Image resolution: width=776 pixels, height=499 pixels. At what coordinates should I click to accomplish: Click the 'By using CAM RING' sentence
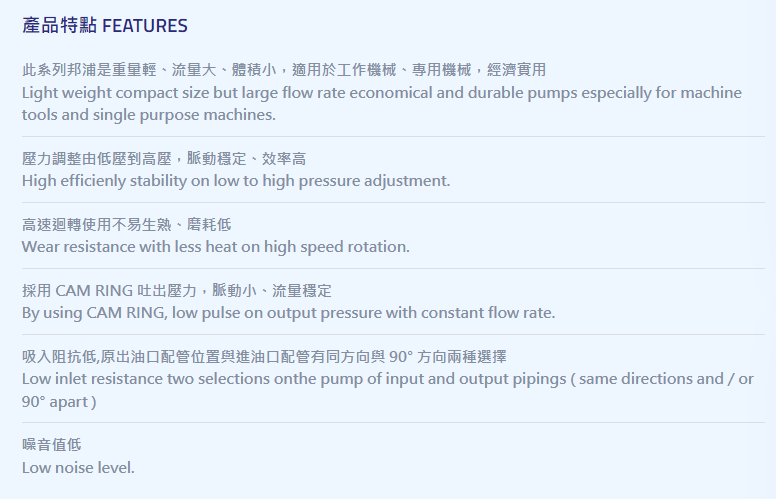[289, 313]
